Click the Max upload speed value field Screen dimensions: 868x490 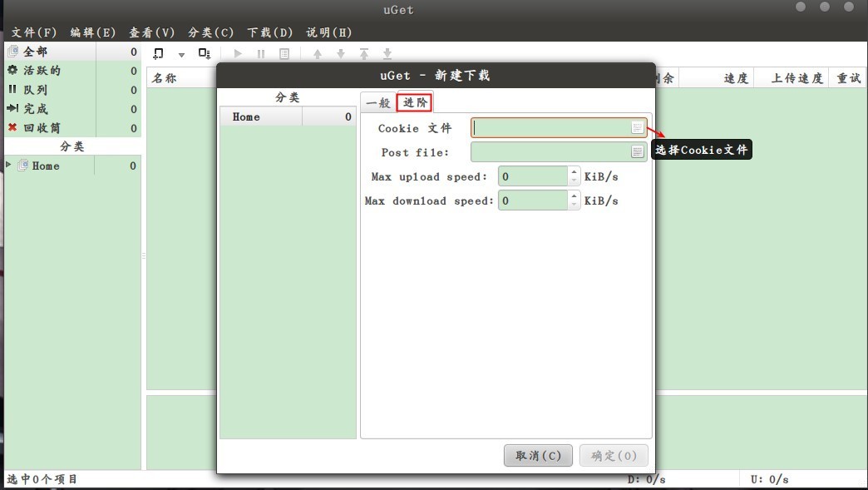click(x=533, y=176)
